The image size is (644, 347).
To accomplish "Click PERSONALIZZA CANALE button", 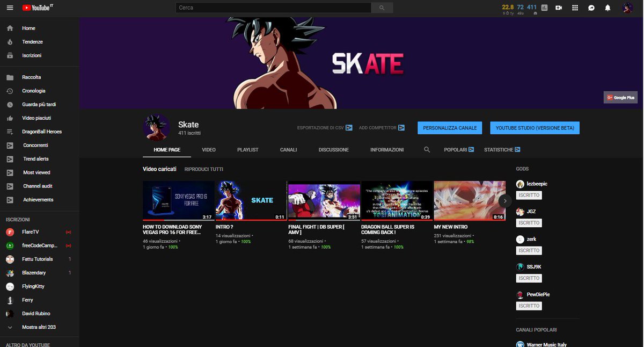I will tap(450, 128).
